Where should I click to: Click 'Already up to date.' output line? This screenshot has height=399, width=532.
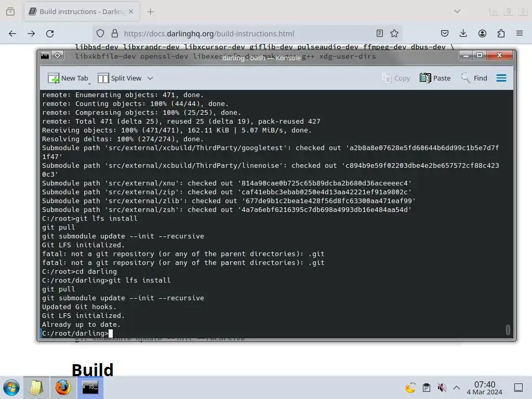coord(81,324)
